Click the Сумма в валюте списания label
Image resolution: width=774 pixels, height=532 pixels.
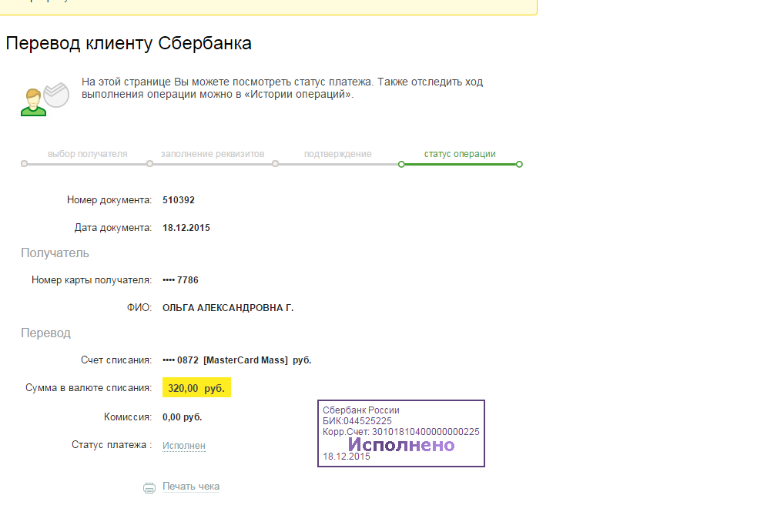89,388
